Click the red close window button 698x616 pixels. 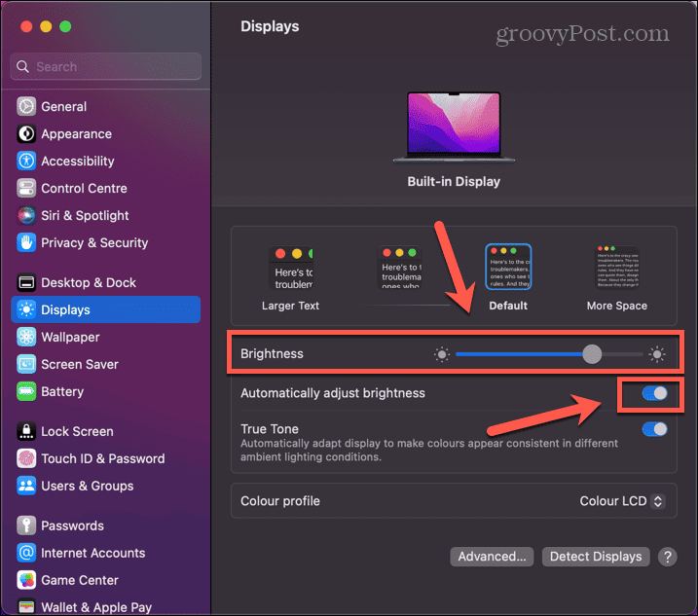pyautogui.click(x=26, y=26)
